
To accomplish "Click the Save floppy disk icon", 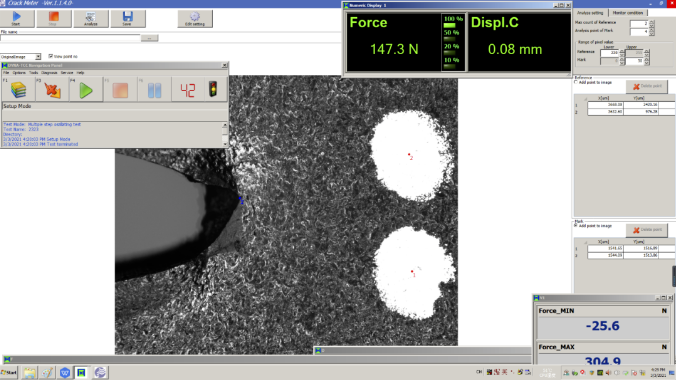I will [x=127, y=18].
